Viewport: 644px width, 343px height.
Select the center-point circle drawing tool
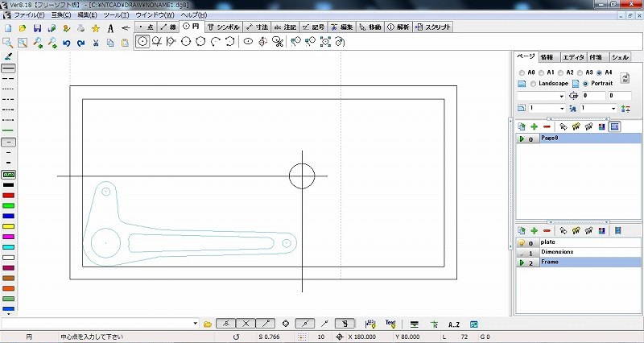click(142, 42)
